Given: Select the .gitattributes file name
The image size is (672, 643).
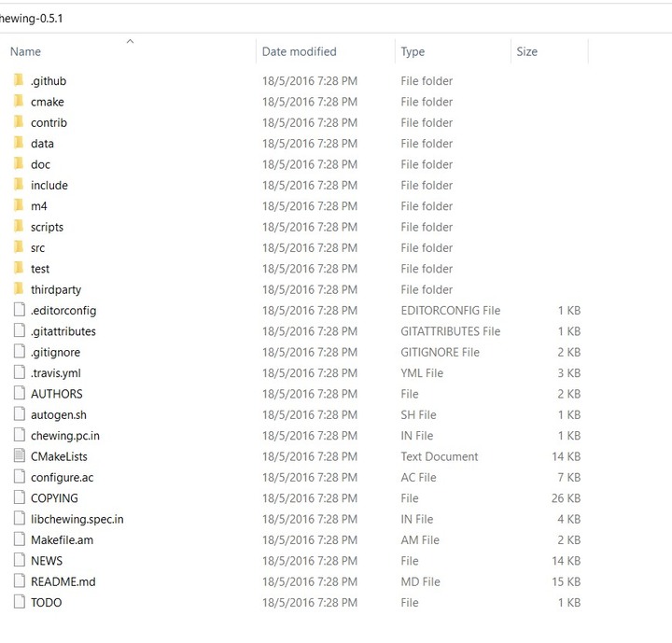Looking at the screenshot, I should (63, 331).
